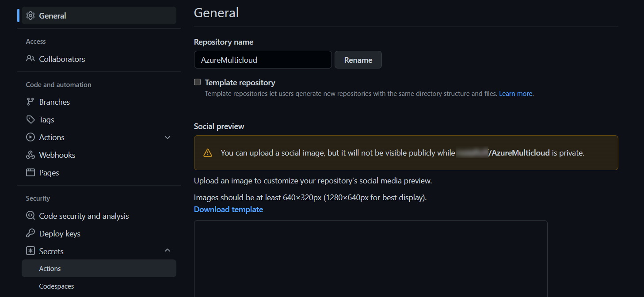Select the Branches git-branch icon
Viewport: 644px width, 297px height.
pos(30,102)
